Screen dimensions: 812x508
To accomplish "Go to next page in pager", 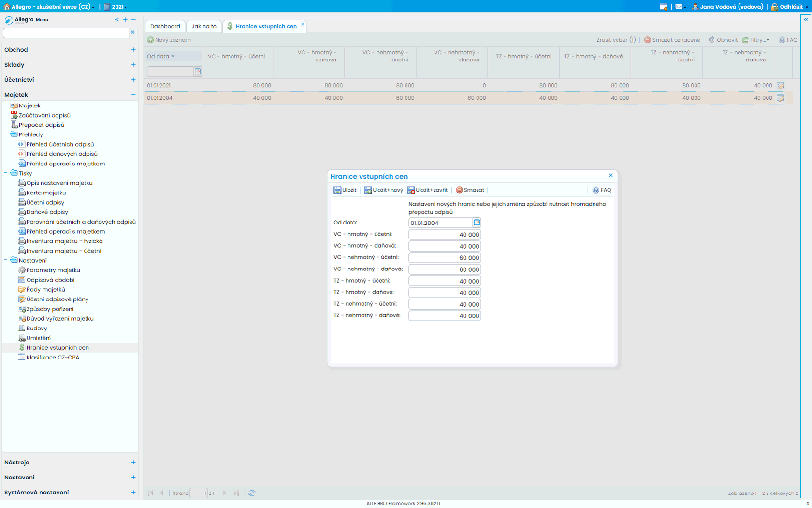I will point(225,493).
